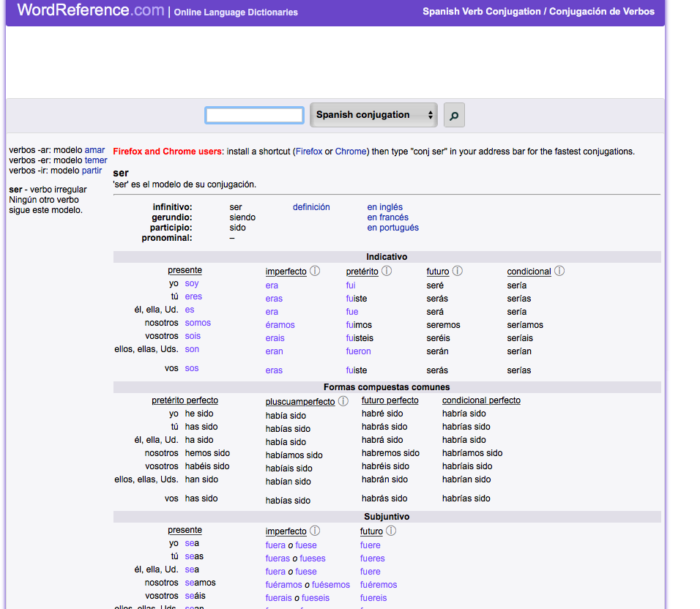
Task: Focus the verb search input field
Action: 255,115
